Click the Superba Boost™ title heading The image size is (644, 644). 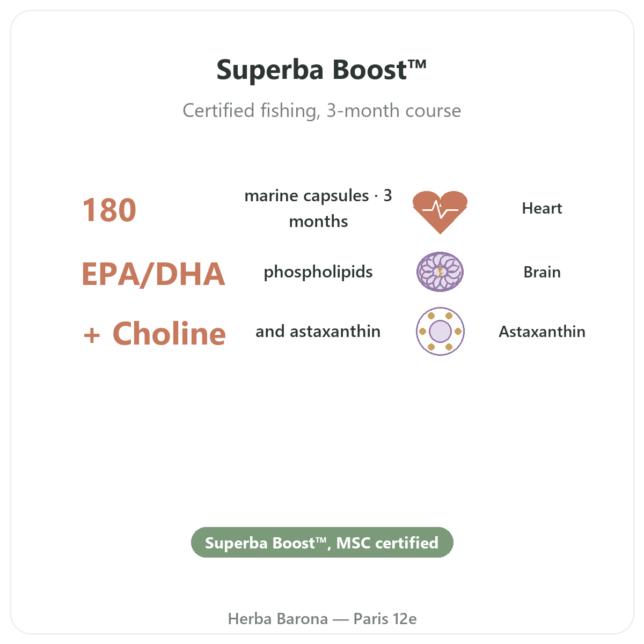322,70
